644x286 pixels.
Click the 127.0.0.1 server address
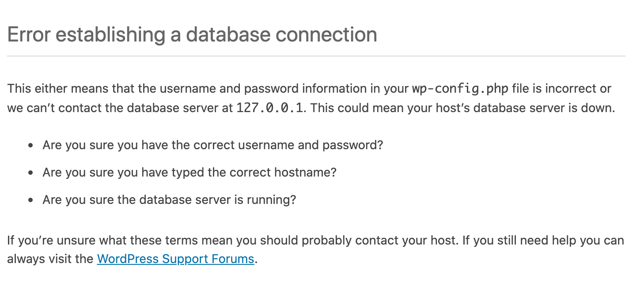pos(270,108)
